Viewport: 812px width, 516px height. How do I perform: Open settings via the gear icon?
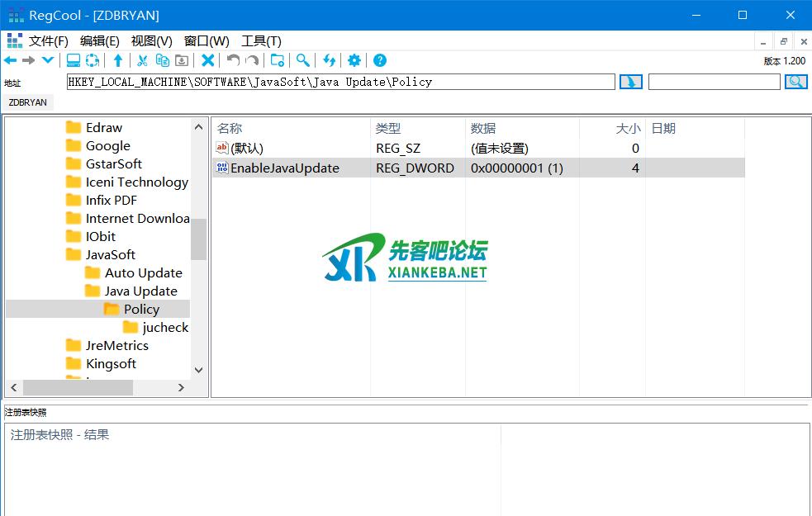pyautogui.click(x=354, y=60)
